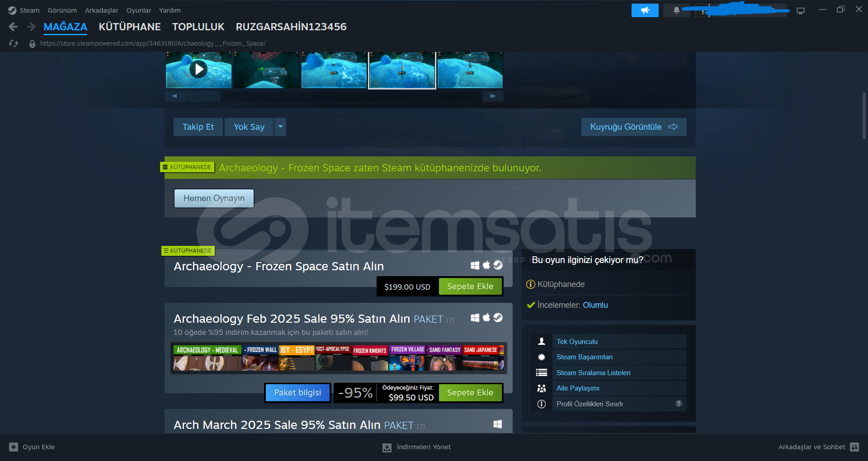Open the Oyunlar menu
The height and width of the screenshot is (461, 868).
(139, 10)
